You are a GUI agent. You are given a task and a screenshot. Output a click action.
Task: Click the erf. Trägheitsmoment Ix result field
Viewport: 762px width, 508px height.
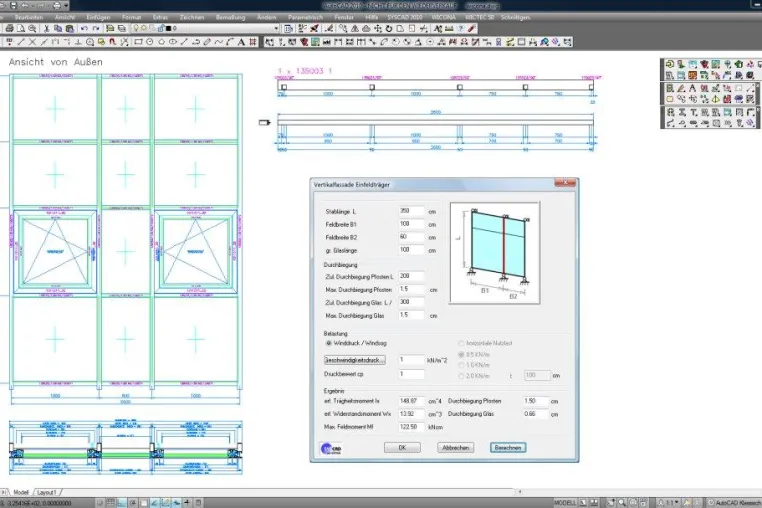tap(411, 401)
